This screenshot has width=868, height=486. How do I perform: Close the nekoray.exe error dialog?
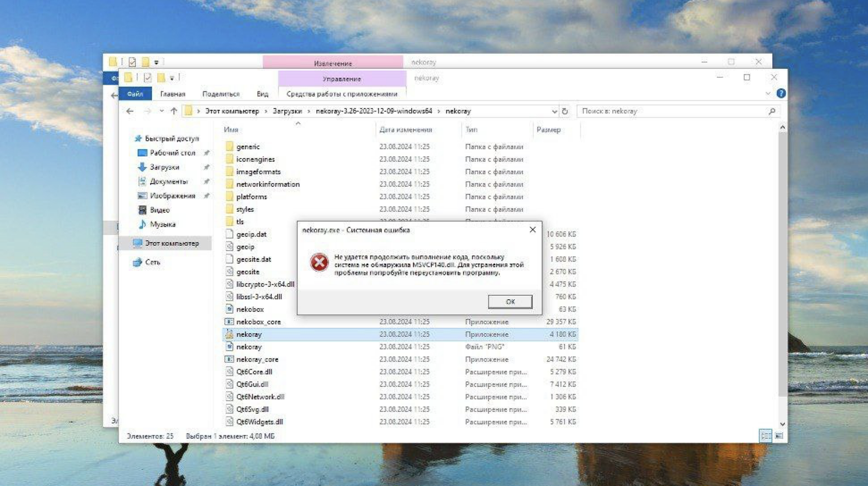532,230
